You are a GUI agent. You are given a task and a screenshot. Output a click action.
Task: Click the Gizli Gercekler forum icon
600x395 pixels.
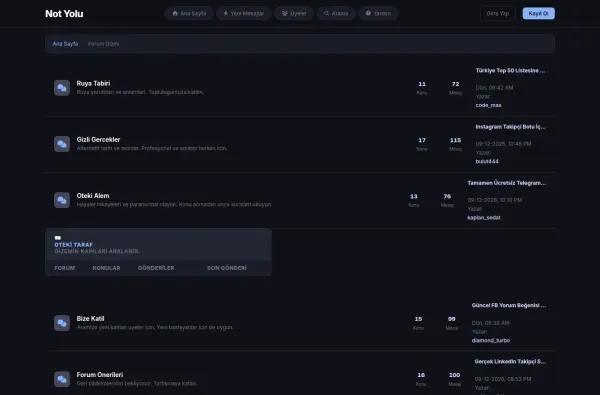tap(62, 144)
